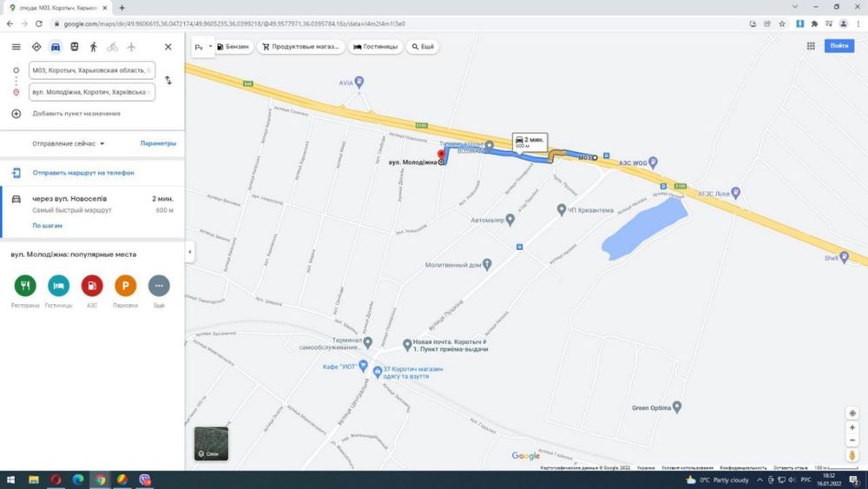Click the Условия использования footer link
The image size is (868, 489).
click(x=687, y=468)
